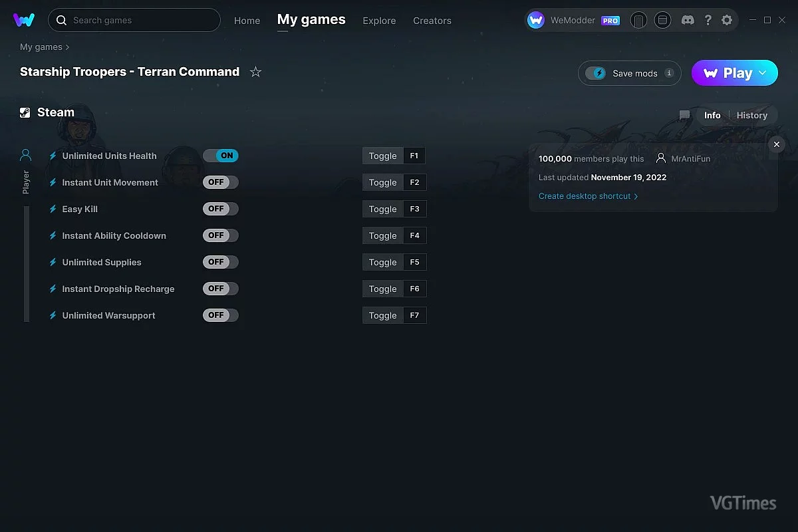Image resolution: width=798 pixels, height=532 pixels.
Task: Enable the Unlimited Warsupport toggle
Action: pyautogui.click(x=221, y=315)
